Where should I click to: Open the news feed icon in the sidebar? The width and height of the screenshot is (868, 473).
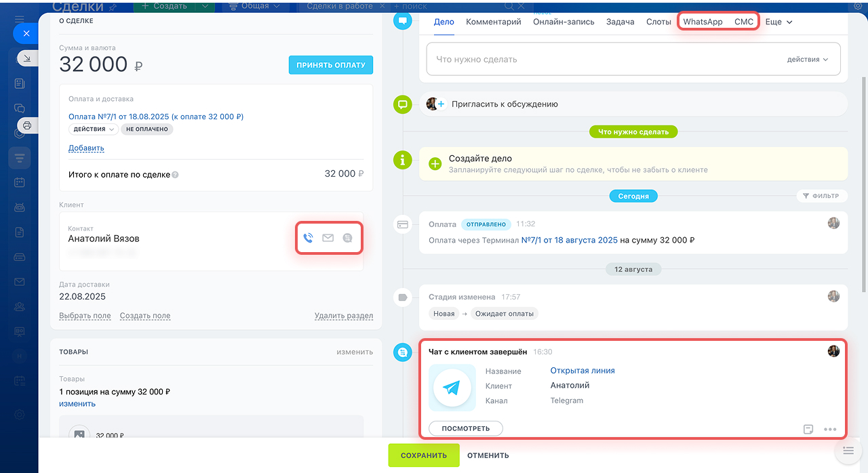coord(20,84)
